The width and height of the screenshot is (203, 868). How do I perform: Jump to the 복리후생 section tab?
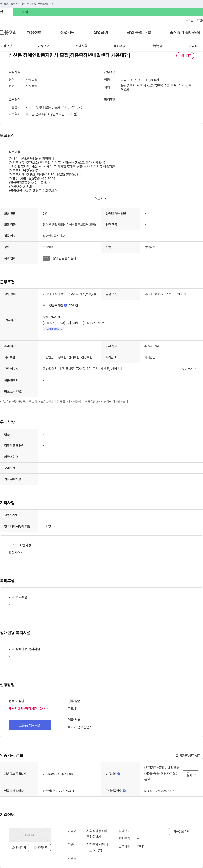point(119,46)
